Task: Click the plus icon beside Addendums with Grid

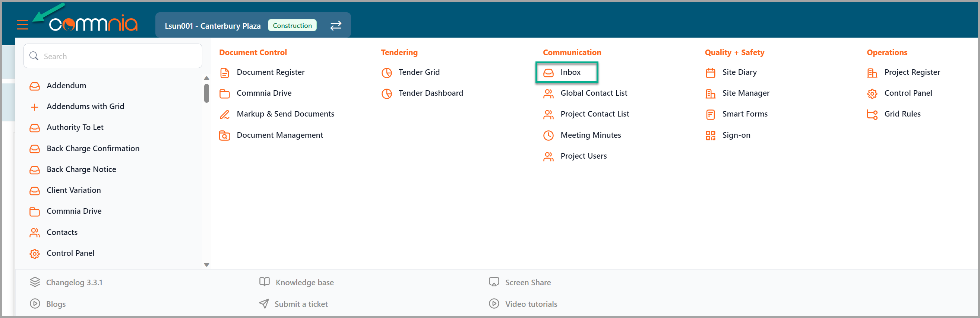Action: pyautogui.click(x=34, y=107)
